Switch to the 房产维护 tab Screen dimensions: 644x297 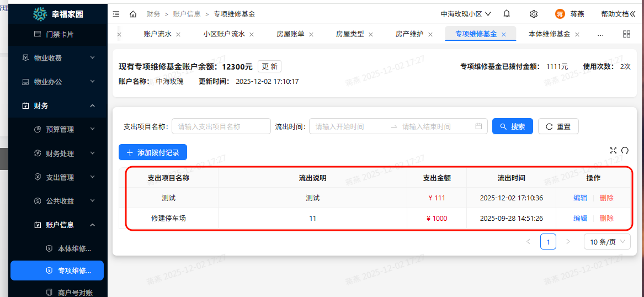pos(409,34)
